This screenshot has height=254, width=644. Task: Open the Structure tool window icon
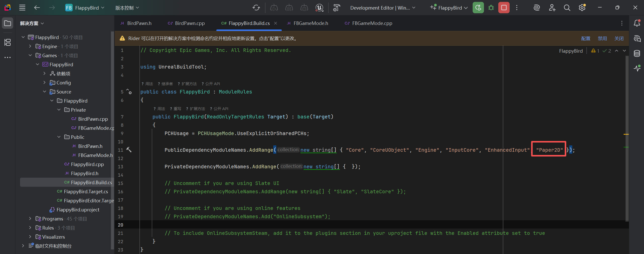pyautogui.click(x=8, y=42)
